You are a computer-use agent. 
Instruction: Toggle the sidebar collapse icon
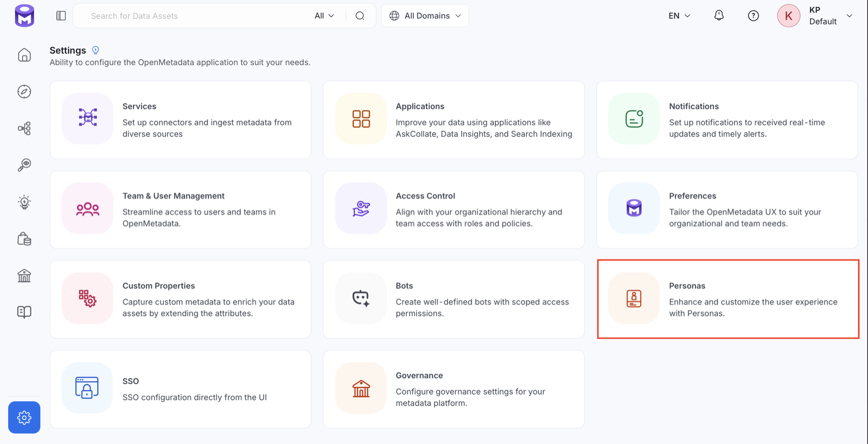61,16
